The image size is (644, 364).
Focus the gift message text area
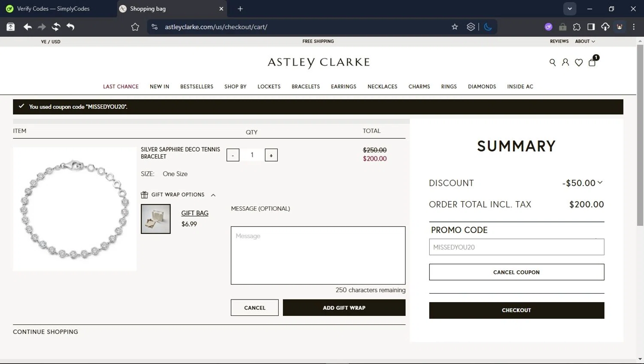tap(318, 255)
